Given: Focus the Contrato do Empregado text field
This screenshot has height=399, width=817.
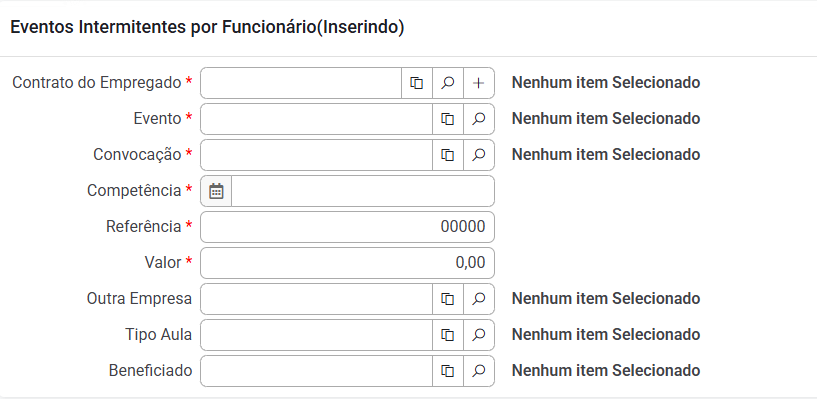Looking at the screenshot, I should [301, 83].
